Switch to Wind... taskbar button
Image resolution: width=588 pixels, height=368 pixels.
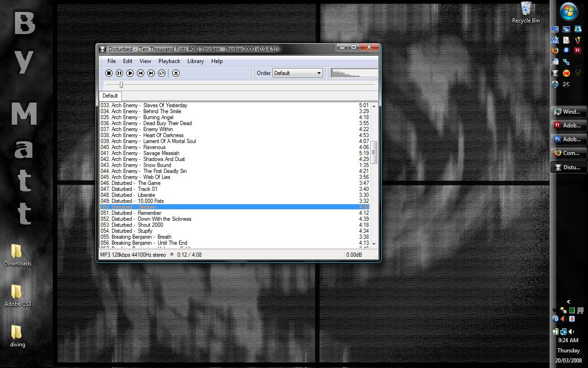pyautogui.click(x=569, y=112)
